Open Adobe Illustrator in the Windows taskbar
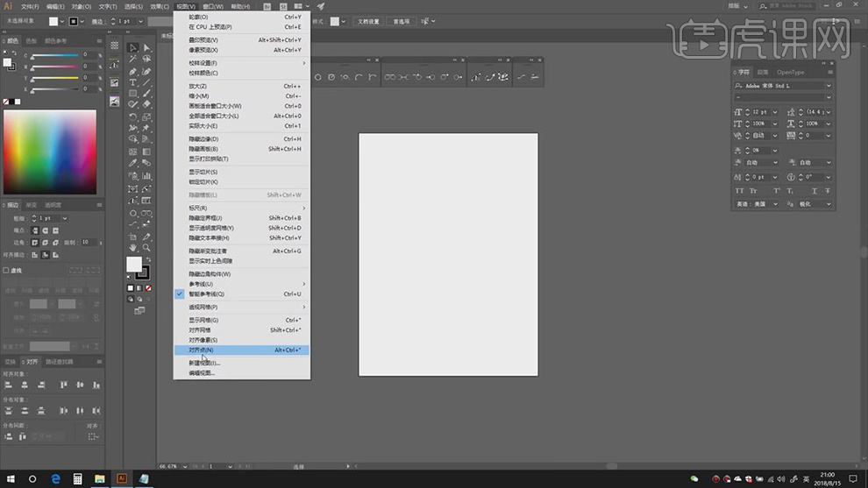 coord(122,478)
